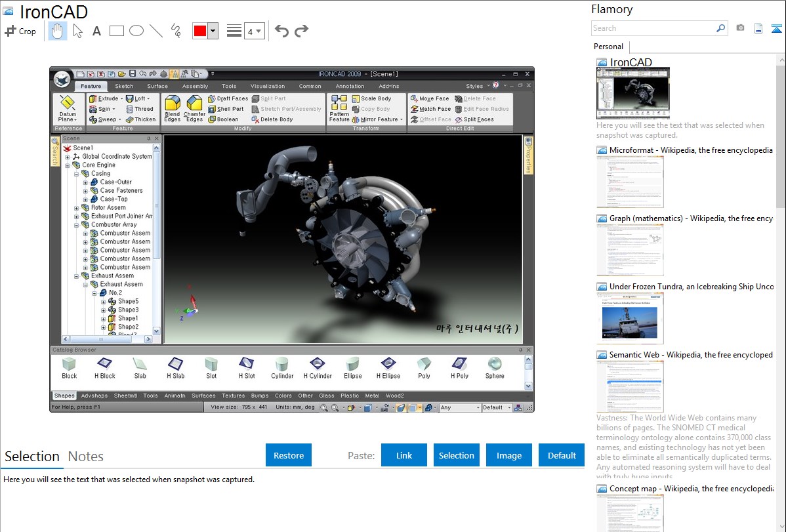Click the search magnifier icon
Screen dimensions: 786x532
coord(720,28)
